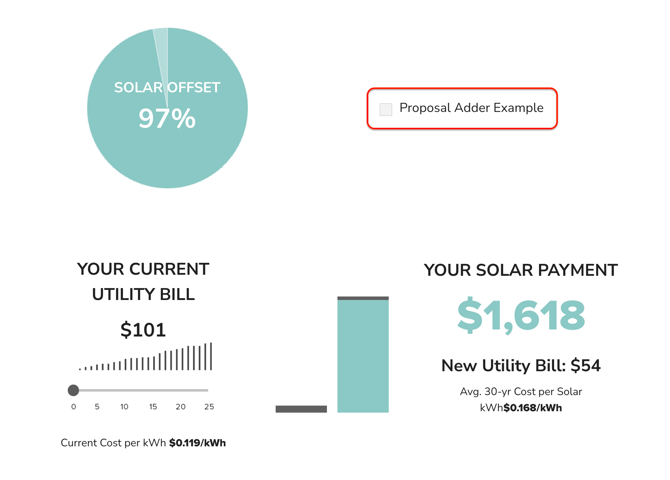Click the $101 current utility bill value
Image resolution: width=670 pixels, height=480 pixels.
pyautogui.click(x=143, y=330)
